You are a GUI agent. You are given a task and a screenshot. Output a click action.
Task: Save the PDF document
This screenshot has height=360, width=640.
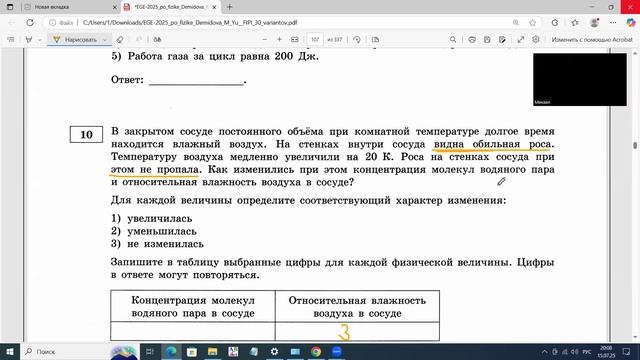(x=487, y=40)
